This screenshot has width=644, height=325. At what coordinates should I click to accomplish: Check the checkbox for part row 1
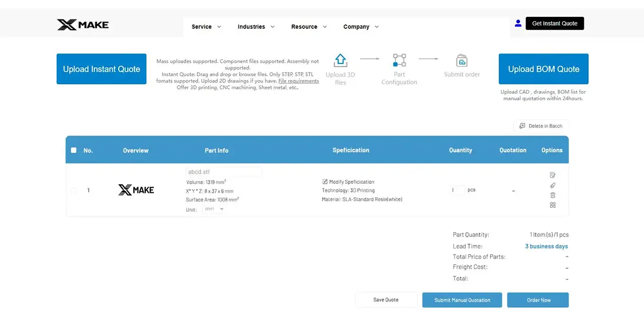point(74,190)
